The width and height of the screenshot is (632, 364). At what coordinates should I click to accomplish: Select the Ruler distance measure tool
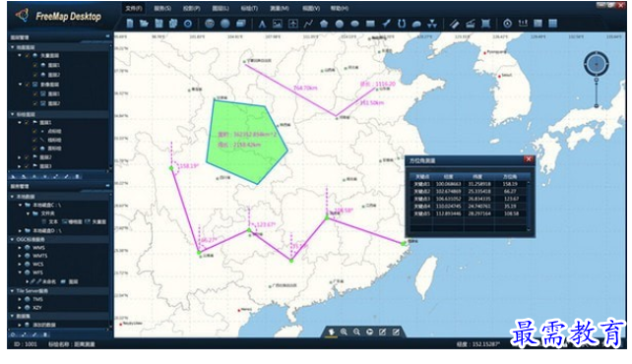coord(454,24)
